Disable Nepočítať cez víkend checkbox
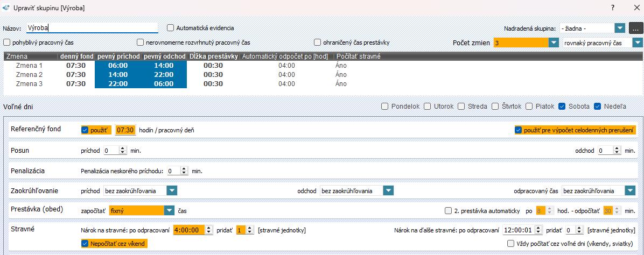The image size is (644, 255). pyautogui.click(x=85, y=244)
